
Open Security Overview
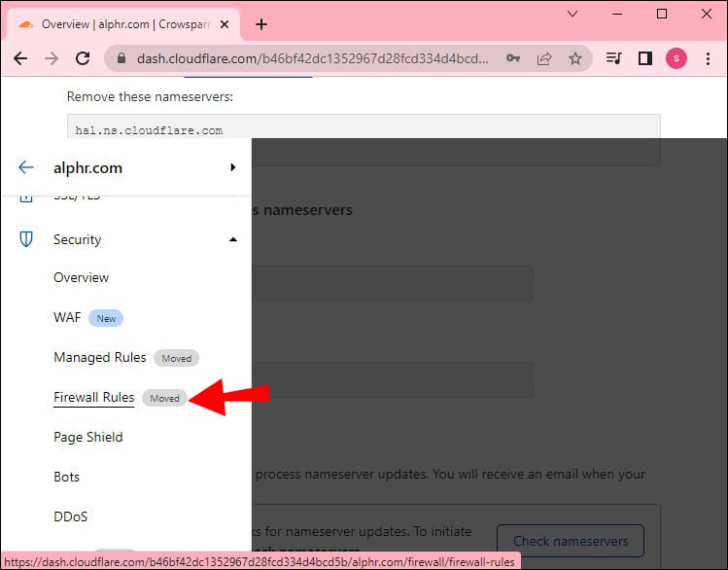pos(82,278)
